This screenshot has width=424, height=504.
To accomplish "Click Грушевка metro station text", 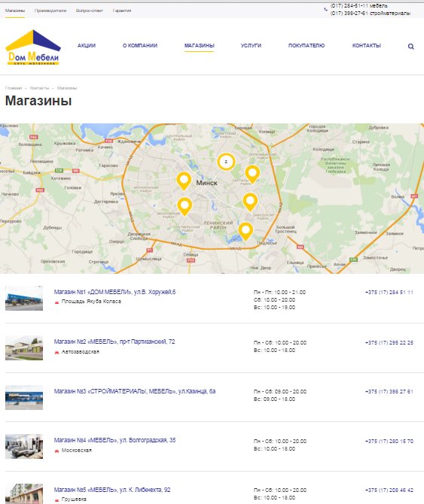I will tap(74, 499).
